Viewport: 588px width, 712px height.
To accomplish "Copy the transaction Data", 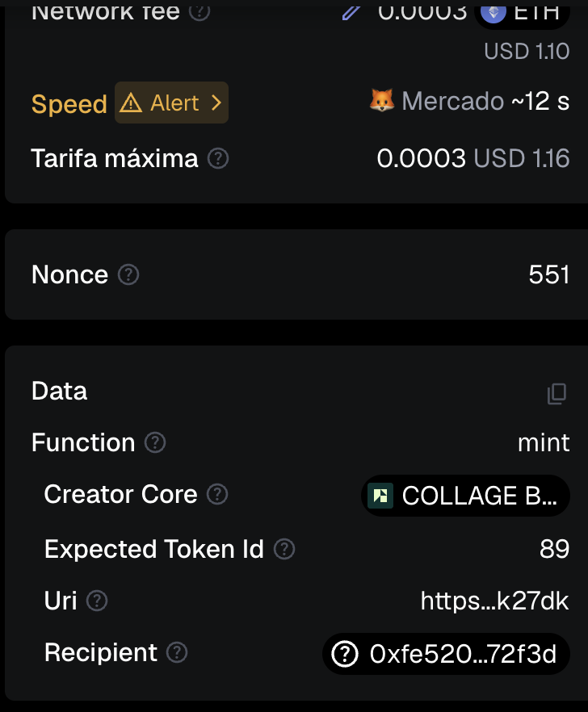I will [x=556, y=393].
